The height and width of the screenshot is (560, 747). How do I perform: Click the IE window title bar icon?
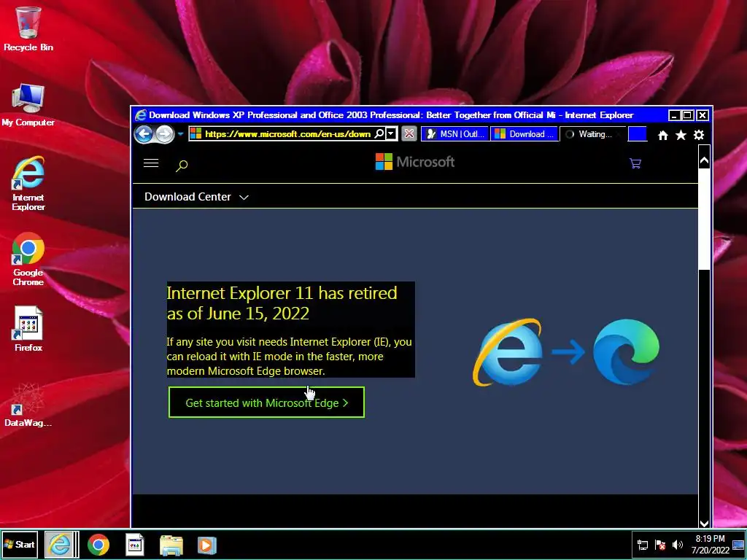141,114
